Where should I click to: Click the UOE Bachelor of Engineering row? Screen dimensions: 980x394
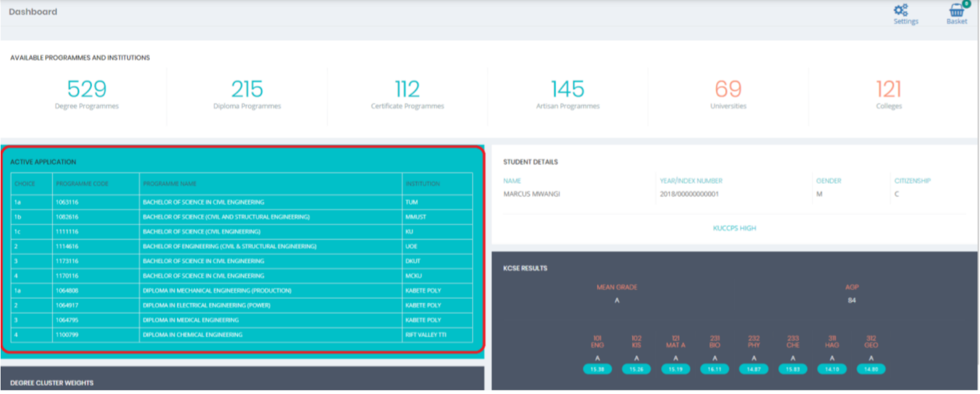click(230, 246)
